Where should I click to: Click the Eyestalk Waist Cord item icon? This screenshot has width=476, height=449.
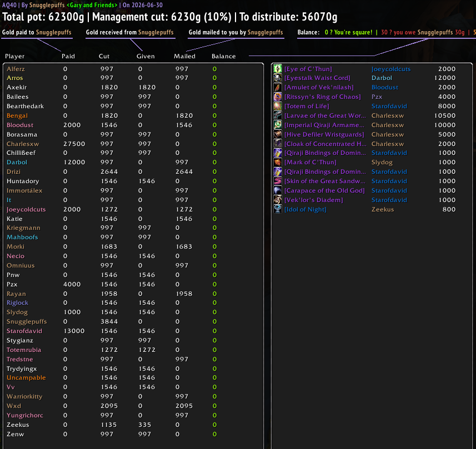[278, 78]
